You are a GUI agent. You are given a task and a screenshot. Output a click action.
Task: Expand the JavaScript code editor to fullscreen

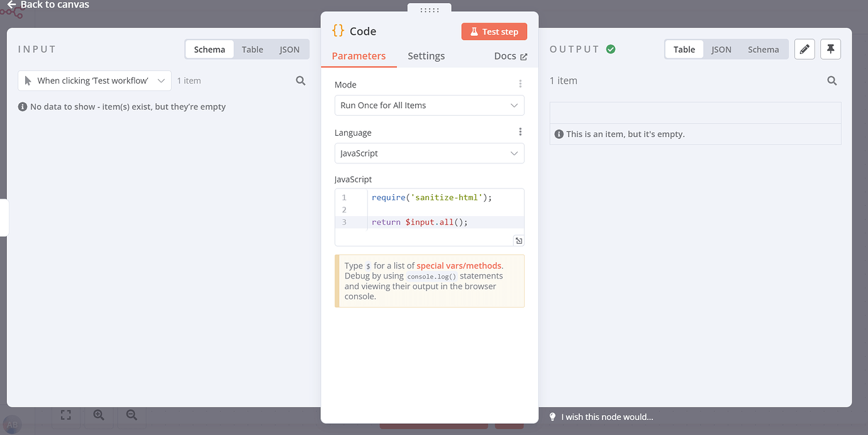518,240
